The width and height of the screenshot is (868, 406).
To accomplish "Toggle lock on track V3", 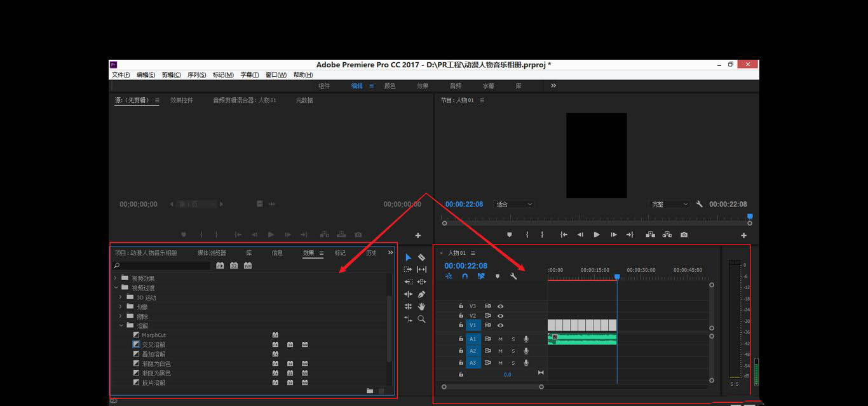I will [x=461, y=306].
